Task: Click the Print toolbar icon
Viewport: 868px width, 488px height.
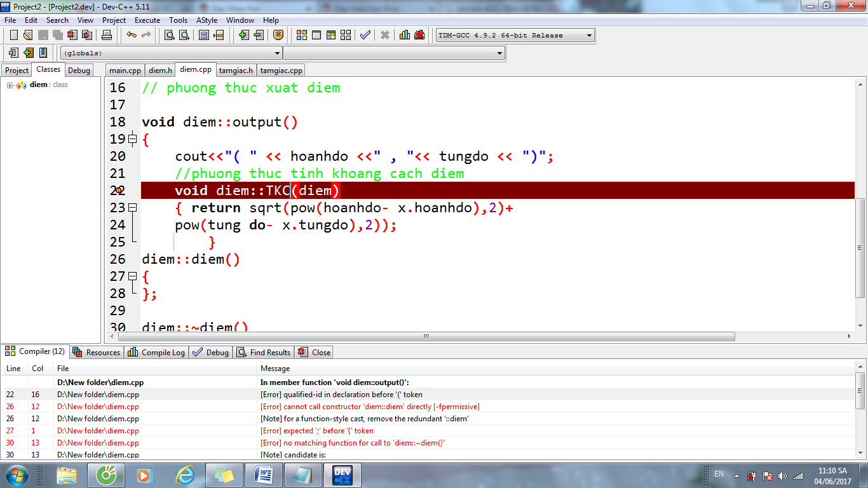Action: coord(107,35)
